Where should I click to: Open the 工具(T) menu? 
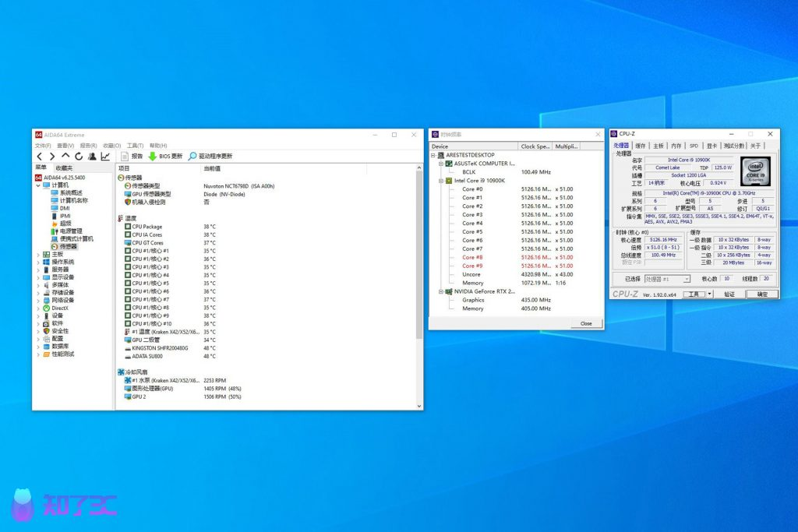[135, 146]
